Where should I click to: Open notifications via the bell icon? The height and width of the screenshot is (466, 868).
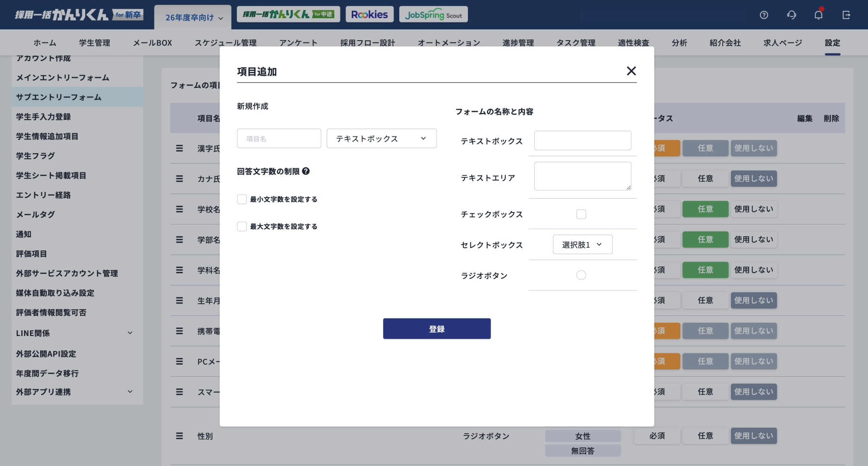pyautogui.click(x=819, y=14)
